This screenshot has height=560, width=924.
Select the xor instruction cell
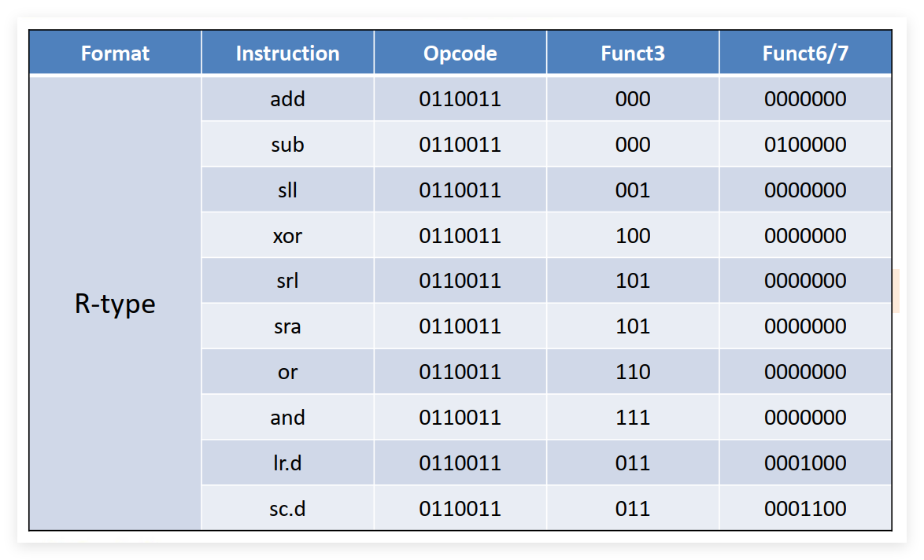point(287,235)
